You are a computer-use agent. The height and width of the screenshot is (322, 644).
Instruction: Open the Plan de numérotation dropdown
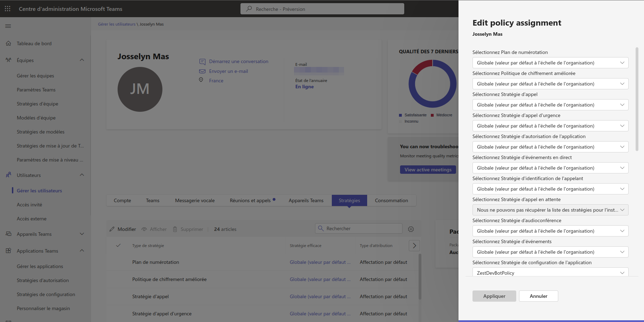coord(550,63)
